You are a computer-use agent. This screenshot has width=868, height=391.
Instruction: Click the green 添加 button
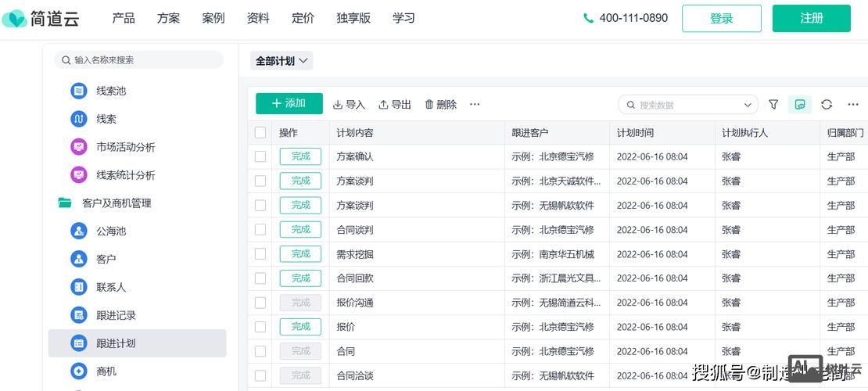click(289, 103)
